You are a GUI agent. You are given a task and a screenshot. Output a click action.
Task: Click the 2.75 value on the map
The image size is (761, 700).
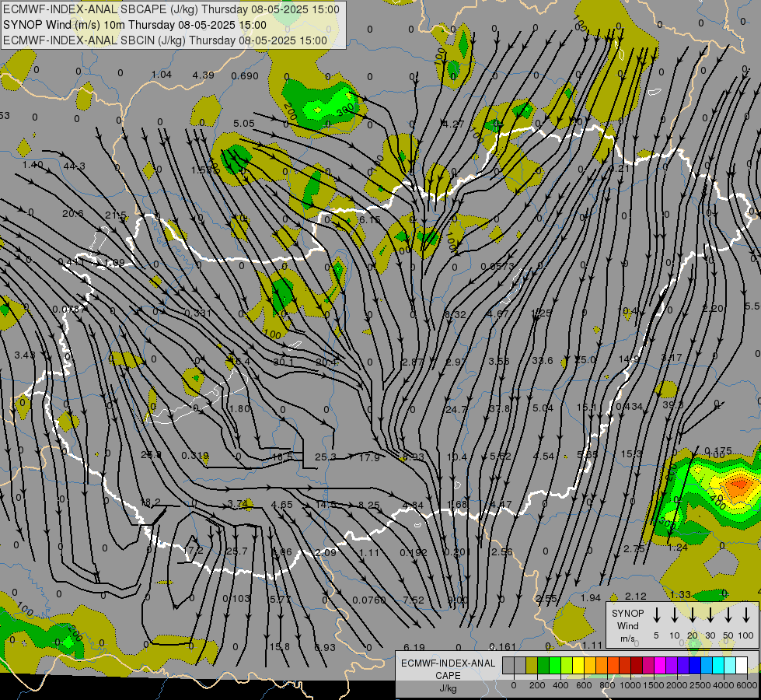(x=634, y=548)
